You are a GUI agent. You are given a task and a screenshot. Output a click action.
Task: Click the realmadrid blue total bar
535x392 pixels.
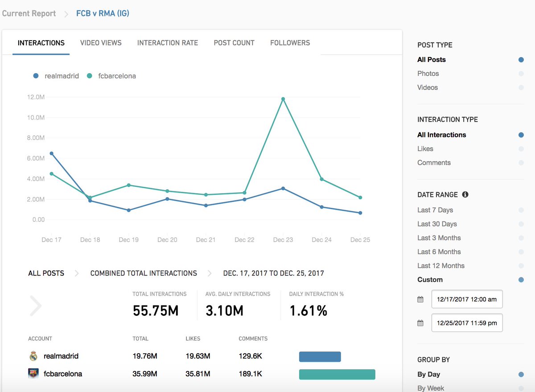tap(320, 357)
